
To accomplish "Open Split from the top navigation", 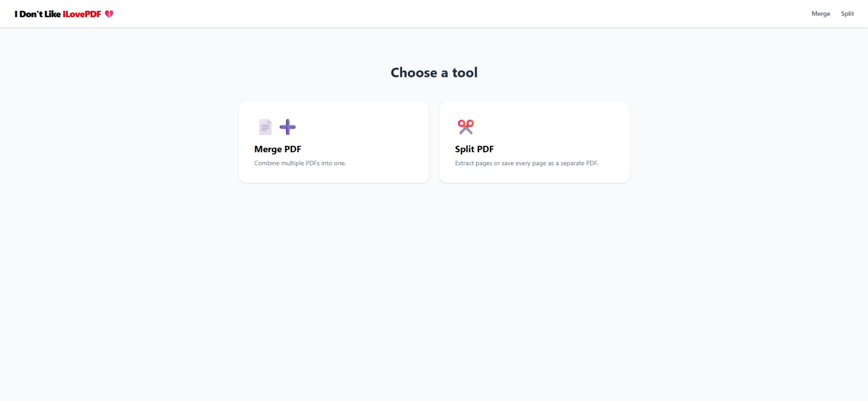I will coord(847,14).
